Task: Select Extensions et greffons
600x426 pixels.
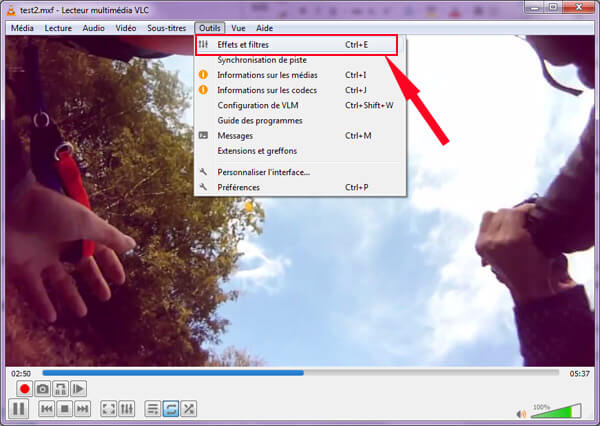Action: pos(300,151)
